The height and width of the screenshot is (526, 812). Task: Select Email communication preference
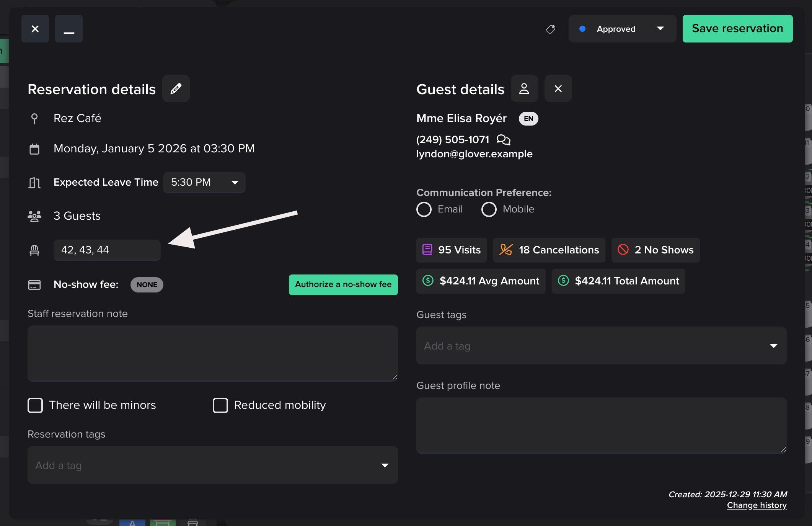(424, 209)
